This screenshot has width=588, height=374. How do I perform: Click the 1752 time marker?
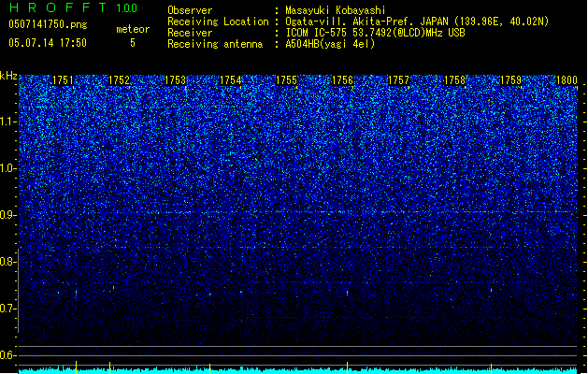[119, 80]
